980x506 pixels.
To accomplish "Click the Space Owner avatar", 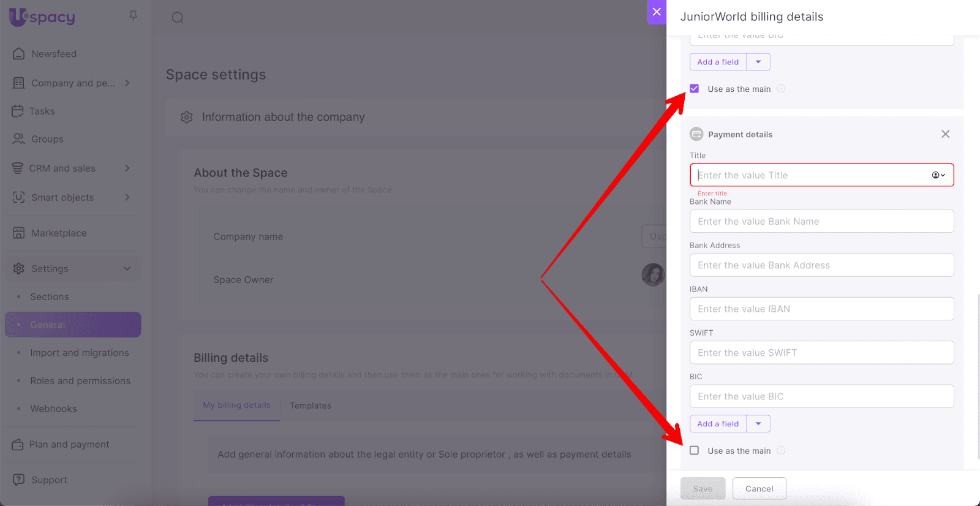I will coord(653,275).
